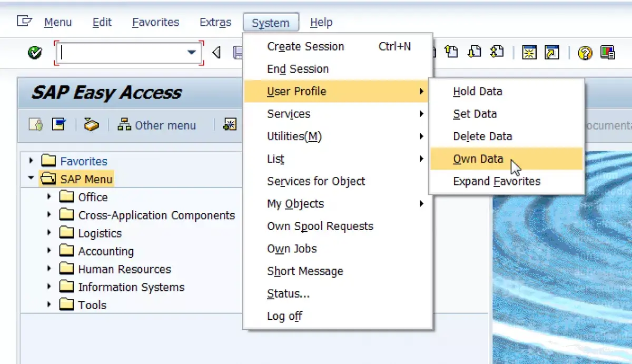Image resolution: width=632 pixels, height=364 pixels.
Task: Expand the Logistics folder
Action: click(x=50, y=232)
